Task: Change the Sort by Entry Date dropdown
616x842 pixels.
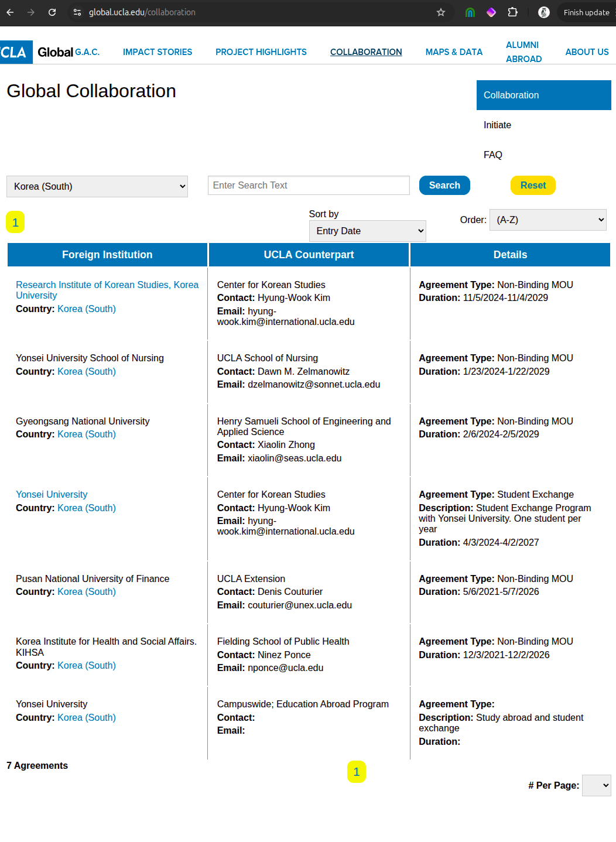Action: point(367,231)
